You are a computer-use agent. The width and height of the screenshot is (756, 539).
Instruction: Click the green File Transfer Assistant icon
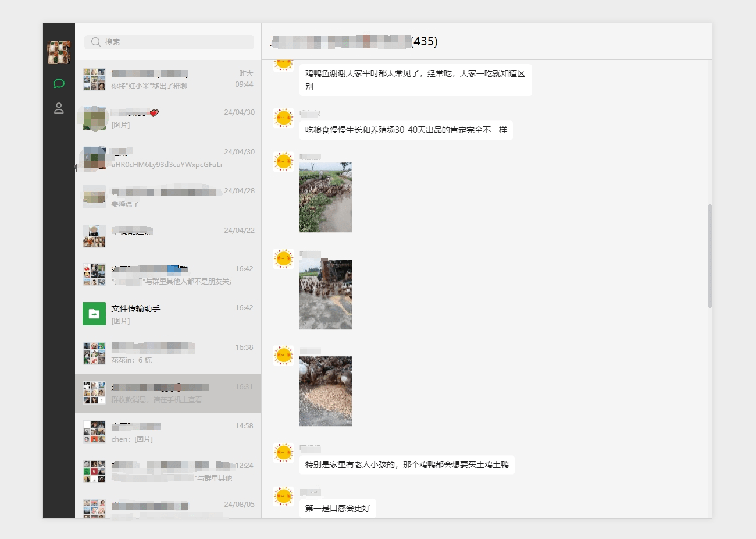point(94,314)
